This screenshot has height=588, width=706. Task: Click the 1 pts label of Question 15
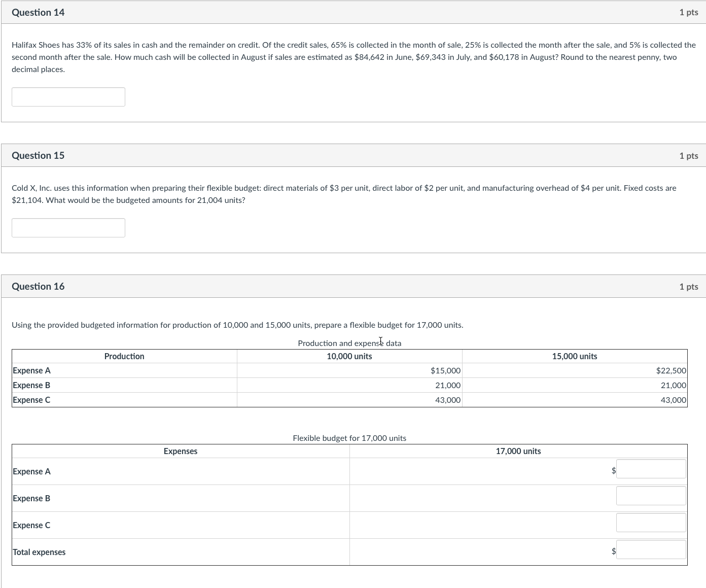tap(688, 156)
